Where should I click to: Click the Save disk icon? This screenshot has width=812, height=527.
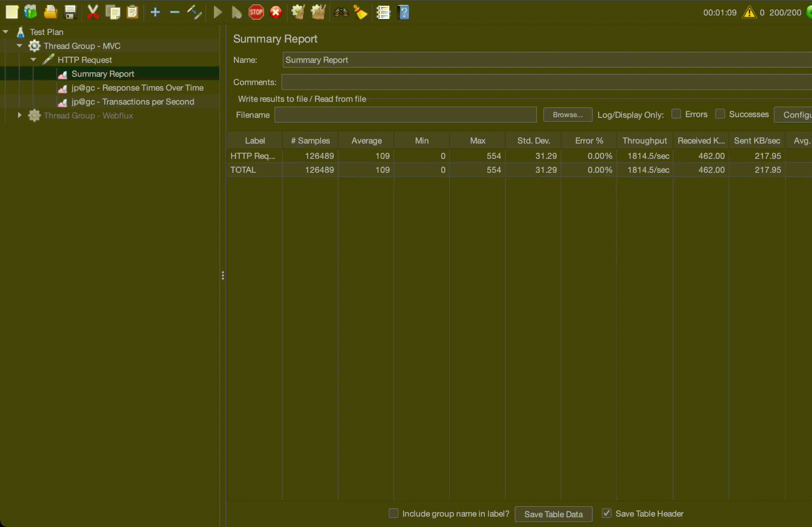click(x=70, y=13)
